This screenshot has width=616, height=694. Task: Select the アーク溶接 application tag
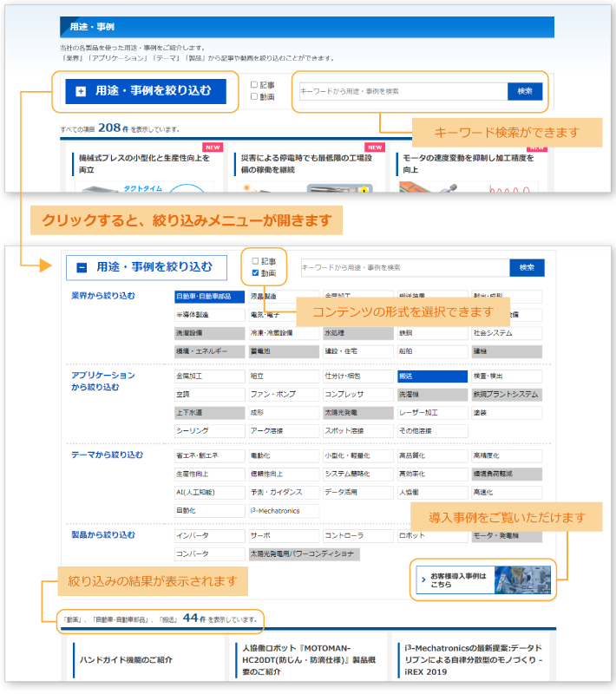coord(284,431)
